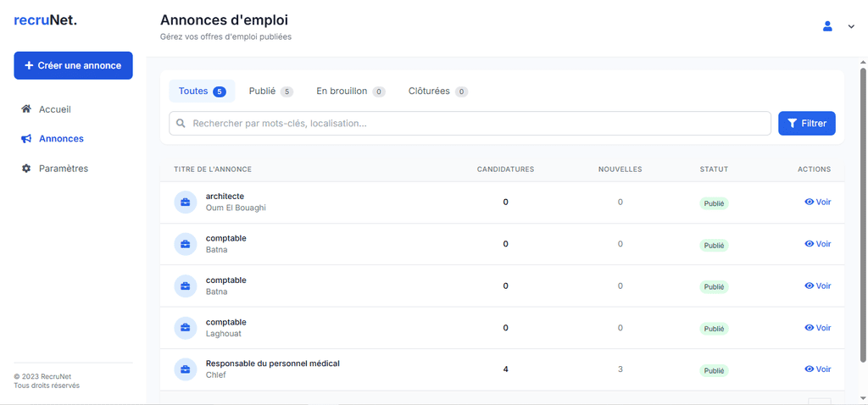Click the gear icon for Paramètres
The height and width of the screenshot is (405, 868).
(26, 169)
